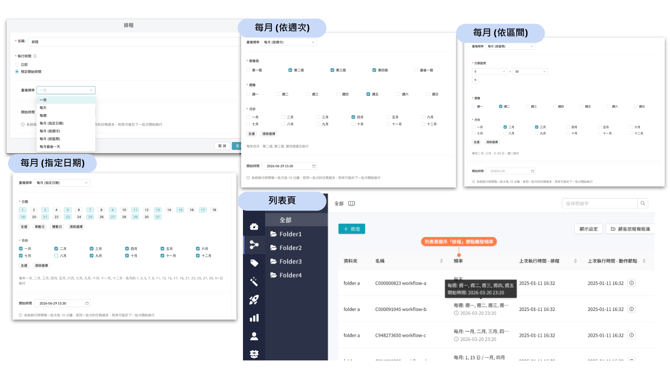Uncheck 一月 checkbox in 每月 (指定日期) panel
The width and height of the screenshot is (670, 379).
[21, 248]
